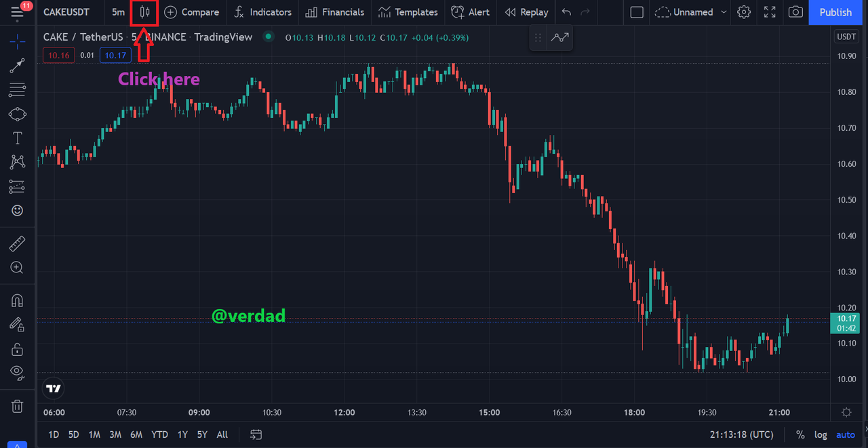Toggle percent price scale
This screenshot has width=868, height=448.
[800, 434]
